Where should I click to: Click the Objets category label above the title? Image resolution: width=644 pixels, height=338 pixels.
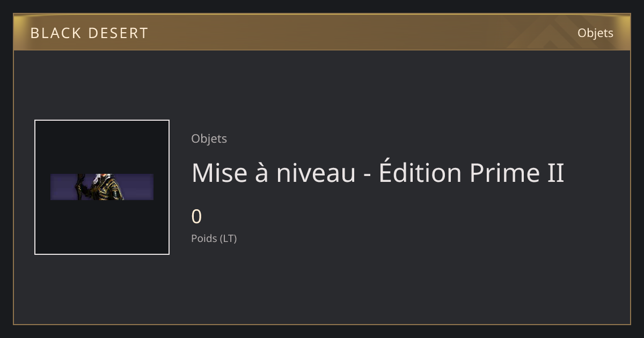click(209, 138)
